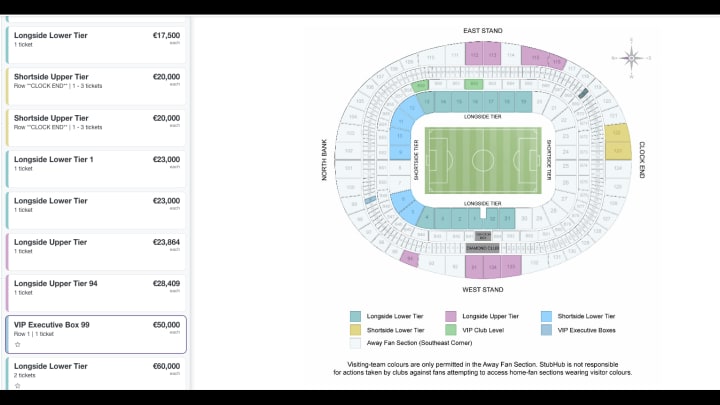The image size is (720, 405).
Task: Click the compass rose on the stadium map
Action: [x=631, y=58]
